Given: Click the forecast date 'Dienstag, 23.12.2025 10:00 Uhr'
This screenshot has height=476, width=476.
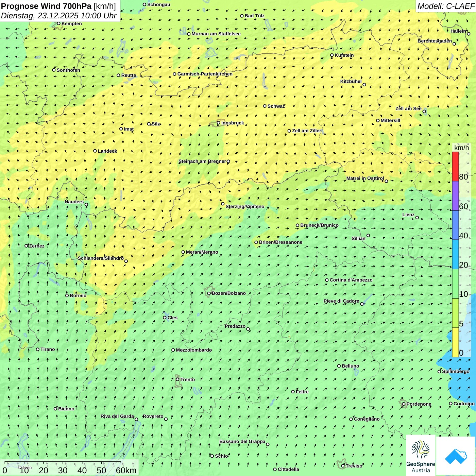Looking at the screenshot, I should pos(59,16).
